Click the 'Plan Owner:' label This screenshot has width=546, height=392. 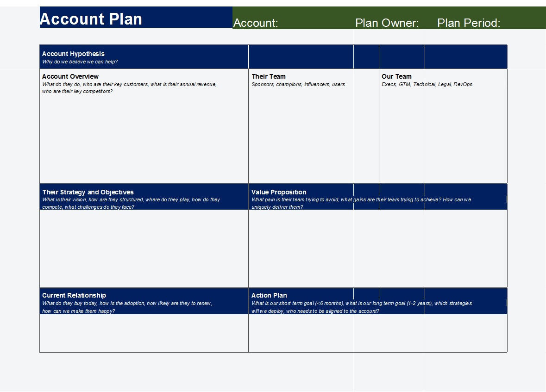point(387,23)
